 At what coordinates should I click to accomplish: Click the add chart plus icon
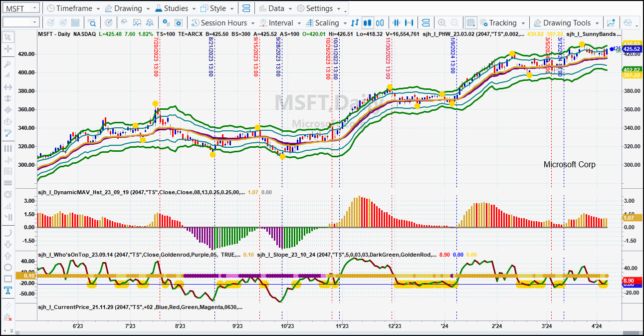coord(611,22)
